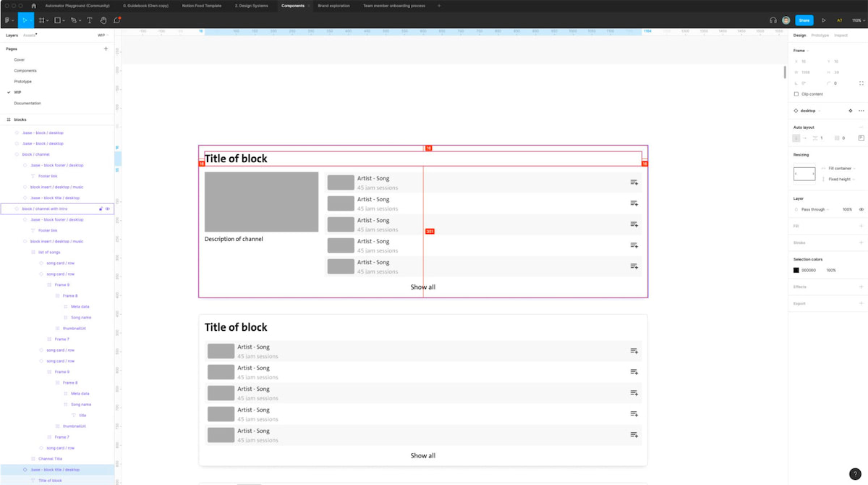Open a new tab with plus button
The width and height of the screenshot is (868, 485).
click(438, 5)
